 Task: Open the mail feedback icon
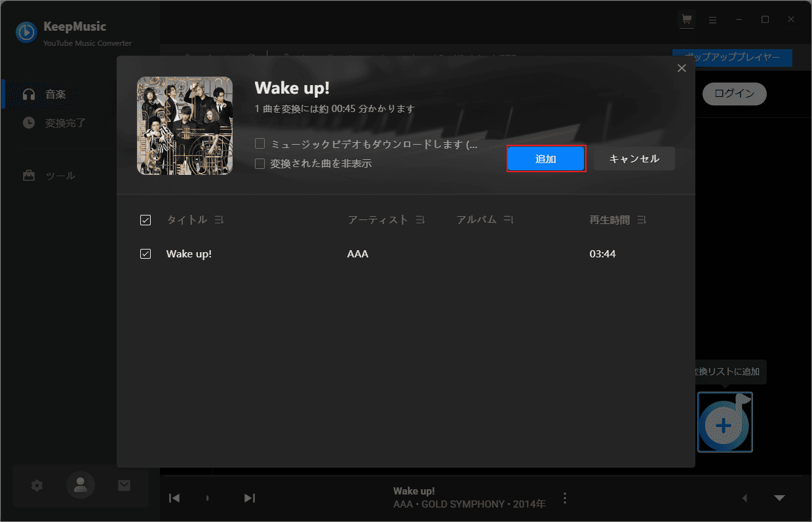(124, 485)
